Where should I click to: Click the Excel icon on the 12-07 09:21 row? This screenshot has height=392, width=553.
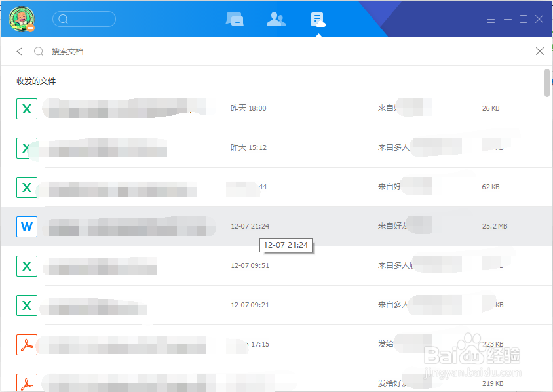(x=27, y=305)
